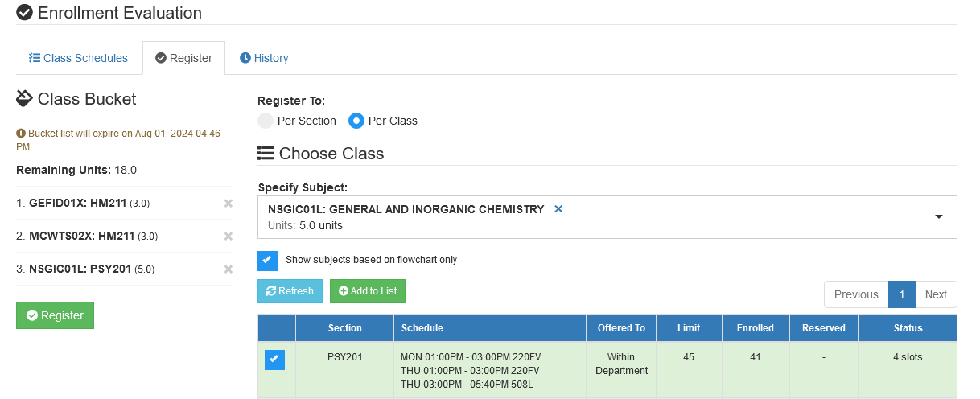Expand the Specify Subject dropdown arrow
This screenshot has width=980, height=399.
938,217
